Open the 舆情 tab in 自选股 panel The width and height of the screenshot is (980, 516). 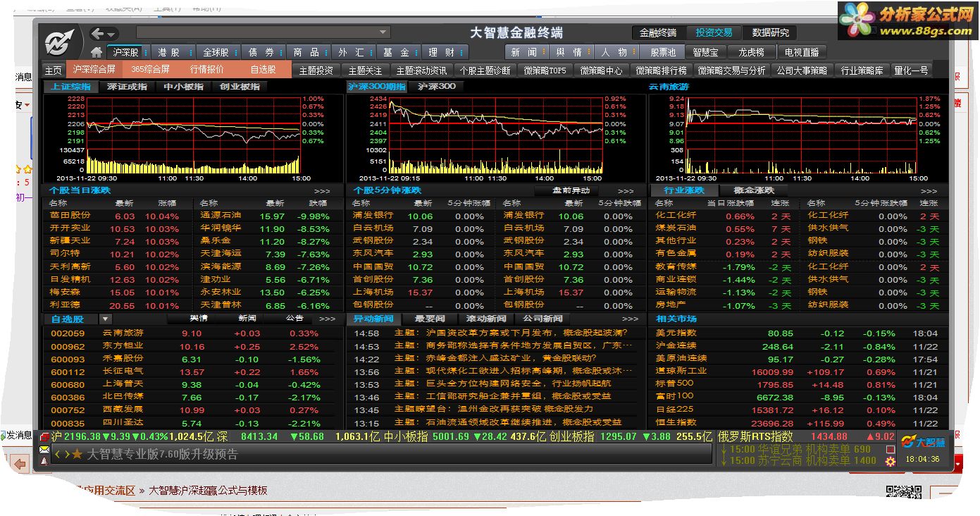199,319
